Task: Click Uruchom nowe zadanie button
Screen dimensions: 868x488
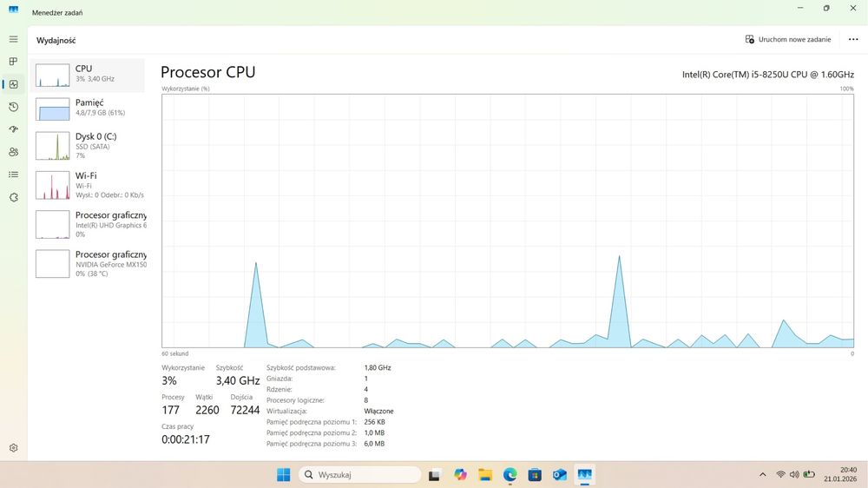Action: (788, 39)
